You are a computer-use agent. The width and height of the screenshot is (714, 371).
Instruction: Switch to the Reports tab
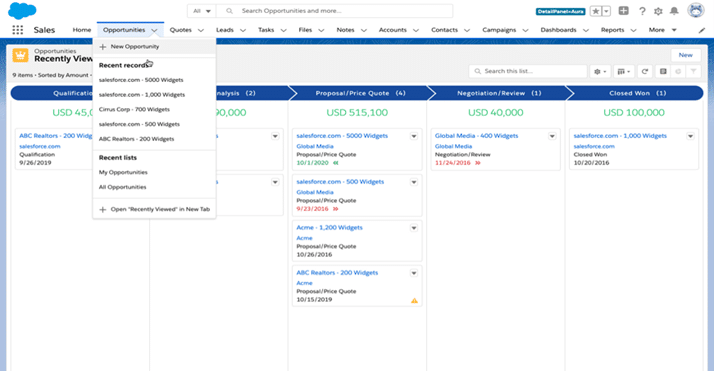(x=612, y=30)
